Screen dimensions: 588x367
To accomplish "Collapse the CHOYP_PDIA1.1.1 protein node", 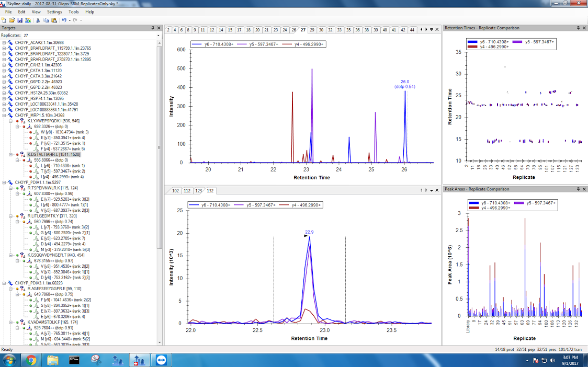I will click(x=4, y=182).
